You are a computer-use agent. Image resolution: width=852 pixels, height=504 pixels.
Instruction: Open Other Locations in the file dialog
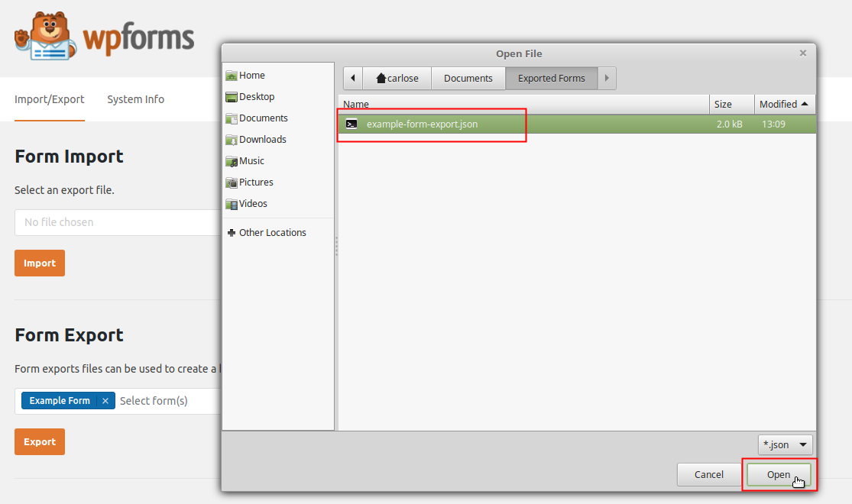[x=274, y=232]
